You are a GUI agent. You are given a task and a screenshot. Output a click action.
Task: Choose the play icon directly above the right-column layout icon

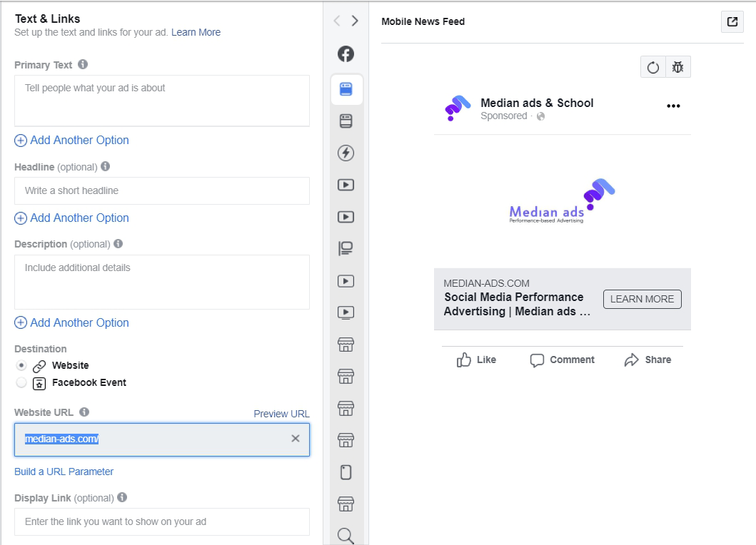coord(346,217)
